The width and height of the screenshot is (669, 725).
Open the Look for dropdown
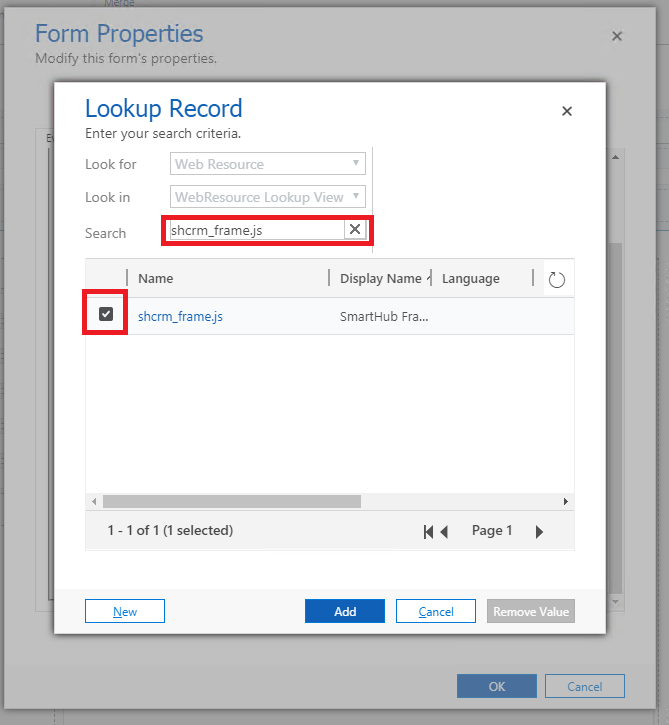point(270,164)
